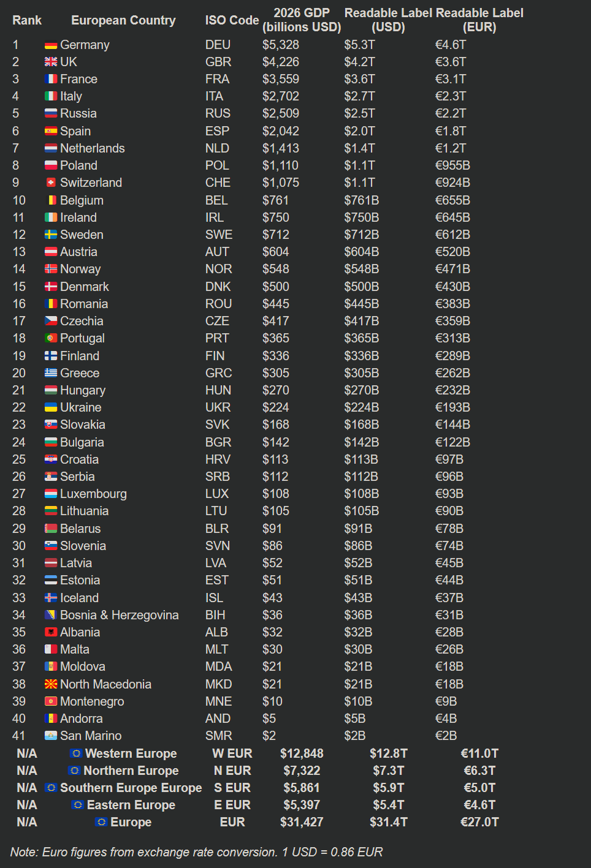591x868 pixels.
Task: Click the exchange rate note text
Action: (x=196, y=852)
